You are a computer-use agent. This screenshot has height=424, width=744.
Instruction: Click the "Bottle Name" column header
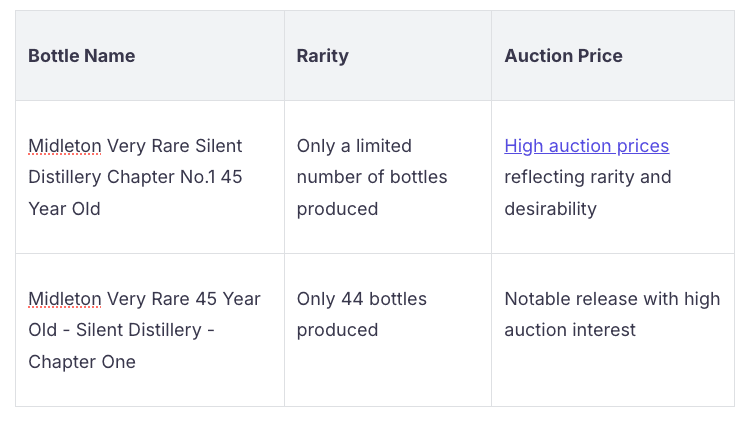click(81, 56)
